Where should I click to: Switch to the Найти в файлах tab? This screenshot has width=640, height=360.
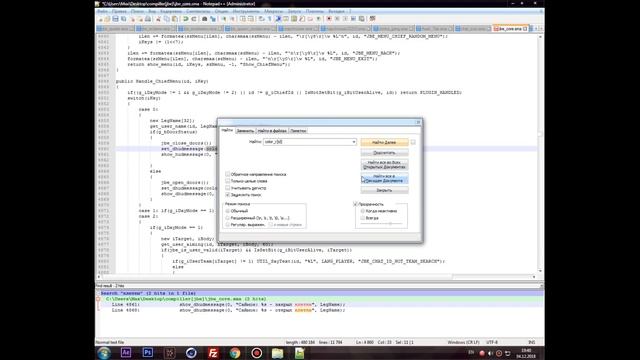[x=272, y=131]
